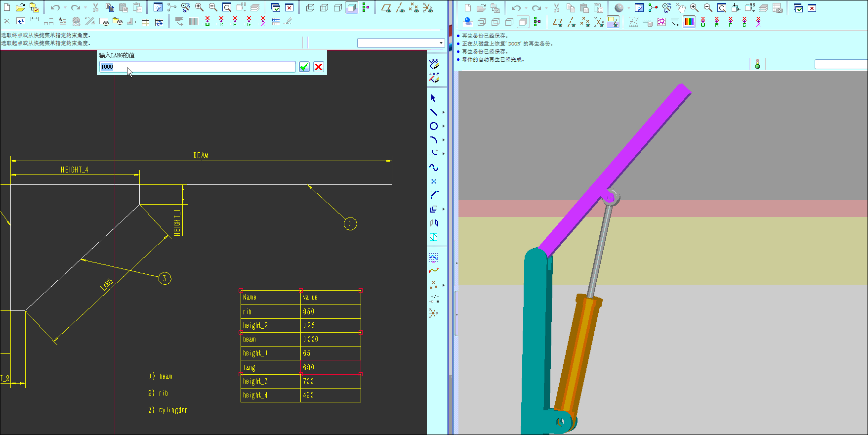Toggle Wireframe display in drawing window

click(310, 7)
